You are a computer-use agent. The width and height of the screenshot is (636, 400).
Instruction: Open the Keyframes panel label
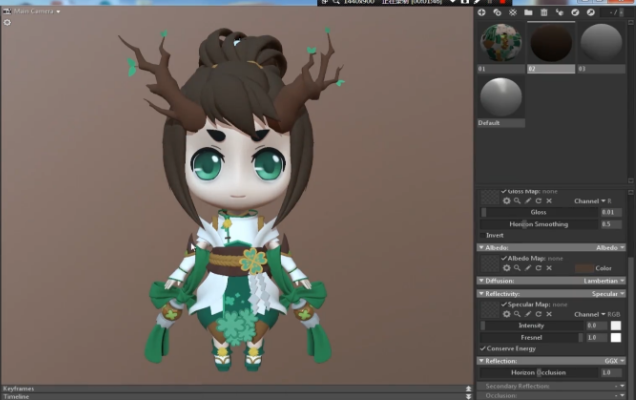pyautogui.click(x=19, y=389)
